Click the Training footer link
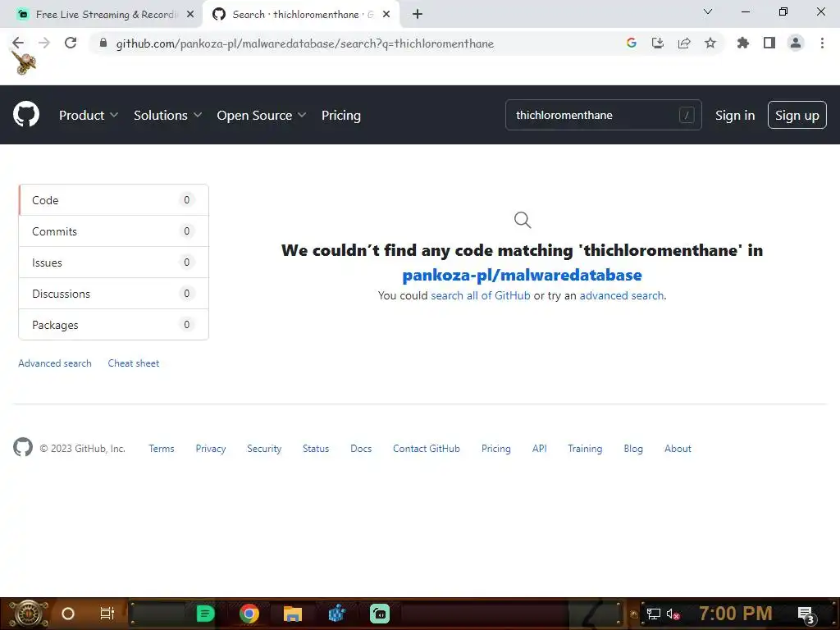The width and height of the screenshot is (840, 630). pyautogui.click(x=585, y=449)
